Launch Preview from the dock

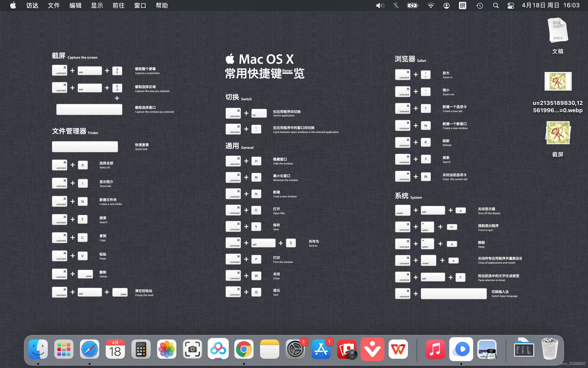(x=487, y=349)
